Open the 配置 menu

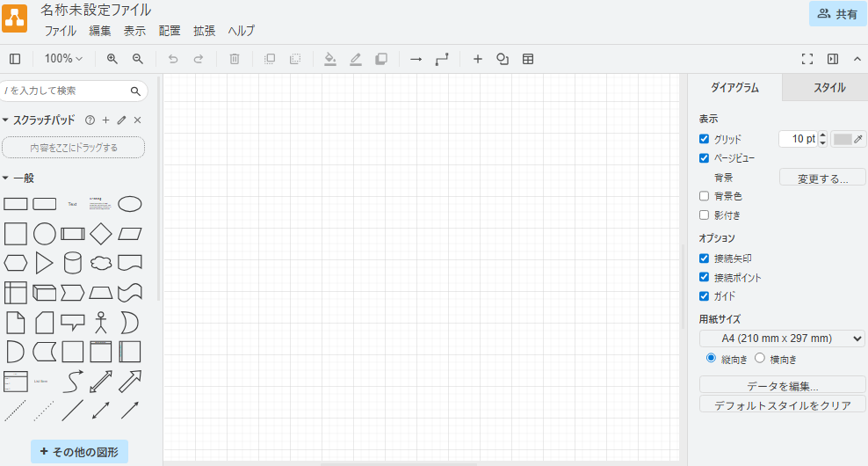pyautogui.click(x=170, y=31)
